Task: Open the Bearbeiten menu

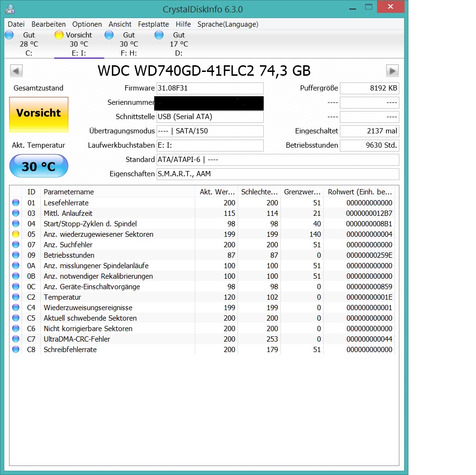Action: [x=49, y=24]
